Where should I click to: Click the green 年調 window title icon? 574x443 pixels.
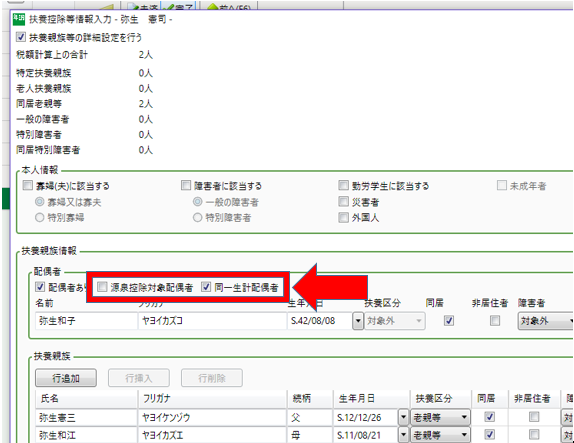(19, 19)
